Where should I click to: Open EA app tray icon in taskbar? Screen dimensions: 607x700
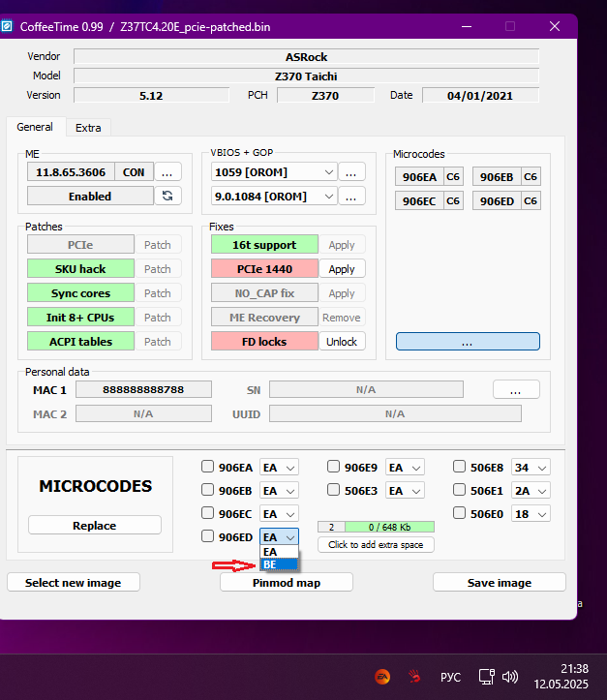[382, 677]
